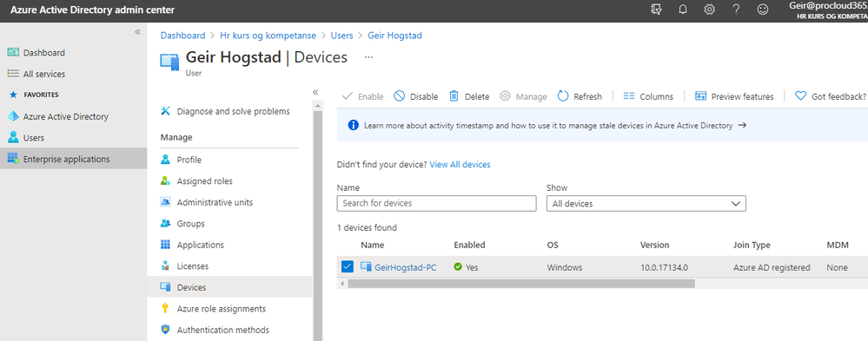
Task: Click the All services list icon
Action: coord(13,74)
